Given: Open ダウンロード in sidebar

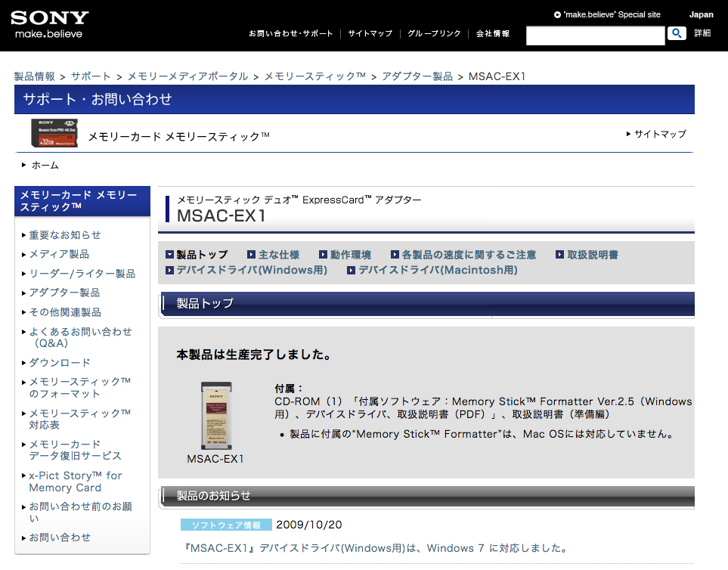Looking at the screenshot, I should click(x=60, y=363).
